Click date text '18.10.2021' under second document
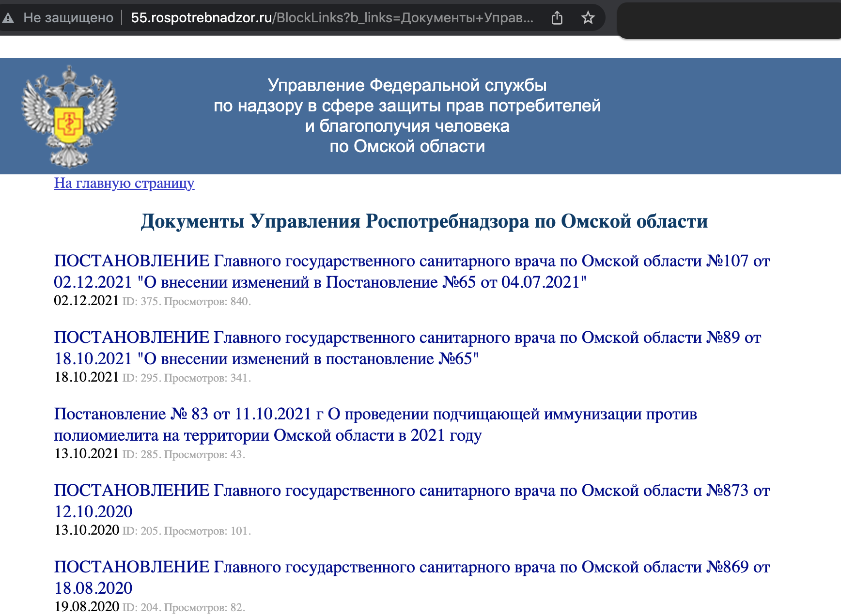Viewport: 841px width, 616px height. (86, 377)
